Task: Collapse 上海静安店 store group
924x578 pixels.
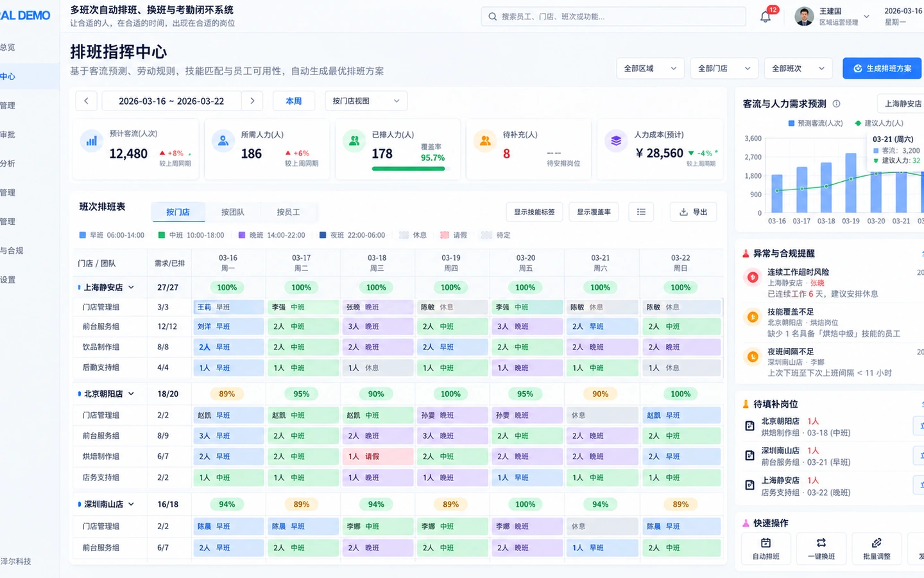Action: (x=131, y=287)
